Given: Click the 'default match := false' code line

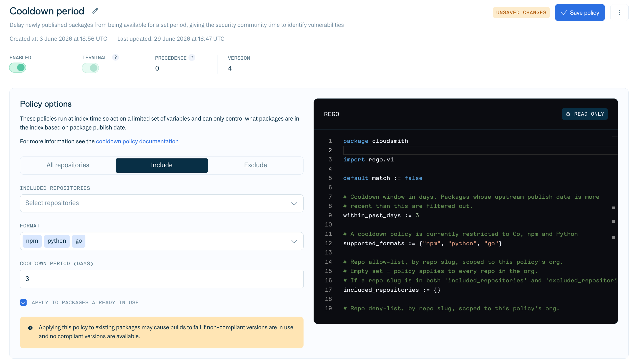Looking at the screenshot, I should pos(382,178).
